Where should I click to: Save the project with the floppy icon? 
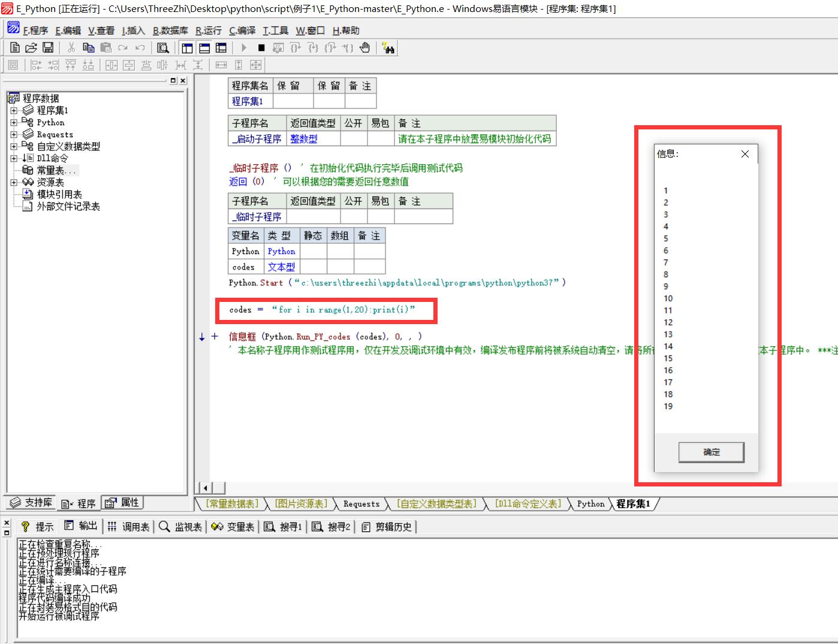click(48, 48)
